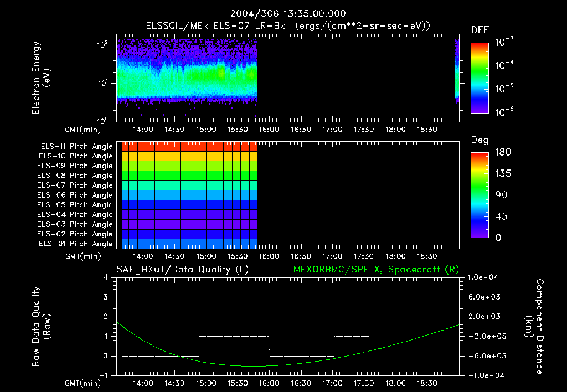567x392 pixels.
Task: Select the ELS-11 Pitch Angle label
Action: [76, 147]
